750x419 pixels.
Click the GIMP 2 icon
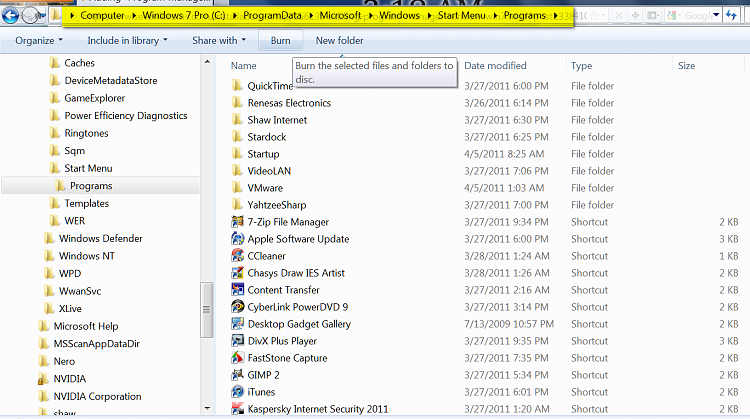click(237, 375)
